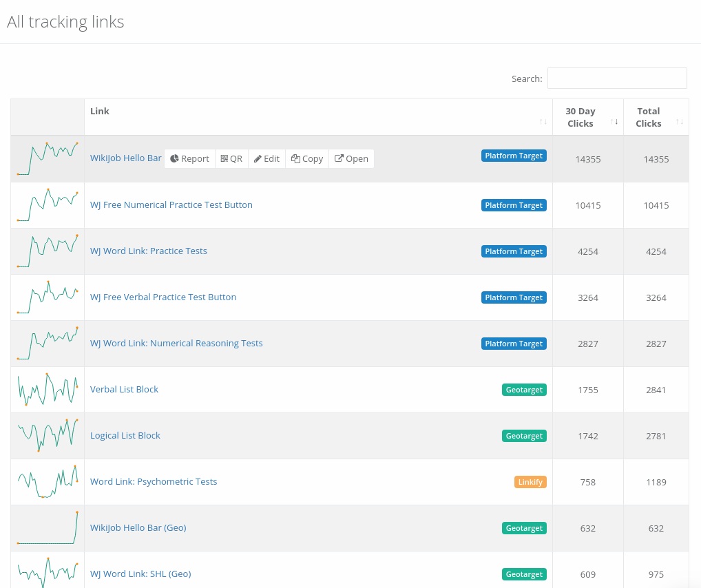This screenshot has width=701, height=588.
Task: Click sparkline for WJ Word Link: Practice Tests
Action: point(48,251)
